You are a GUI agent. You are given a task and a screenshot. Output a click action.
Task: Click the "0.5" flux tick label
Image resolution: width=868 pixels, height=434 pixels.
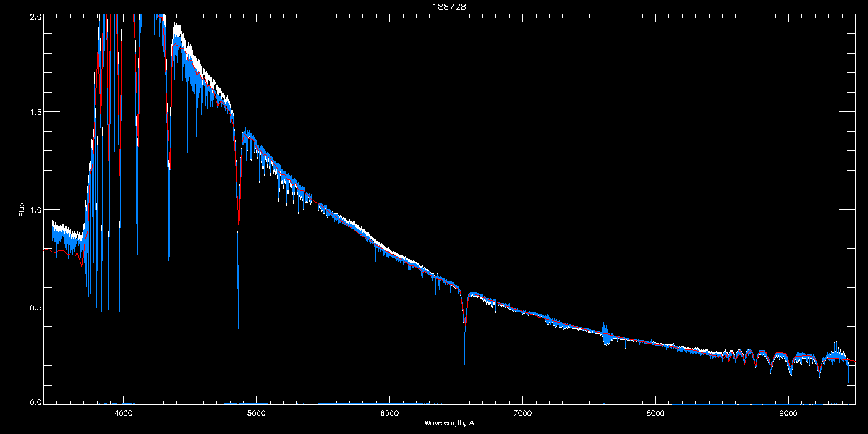point(34,307)
